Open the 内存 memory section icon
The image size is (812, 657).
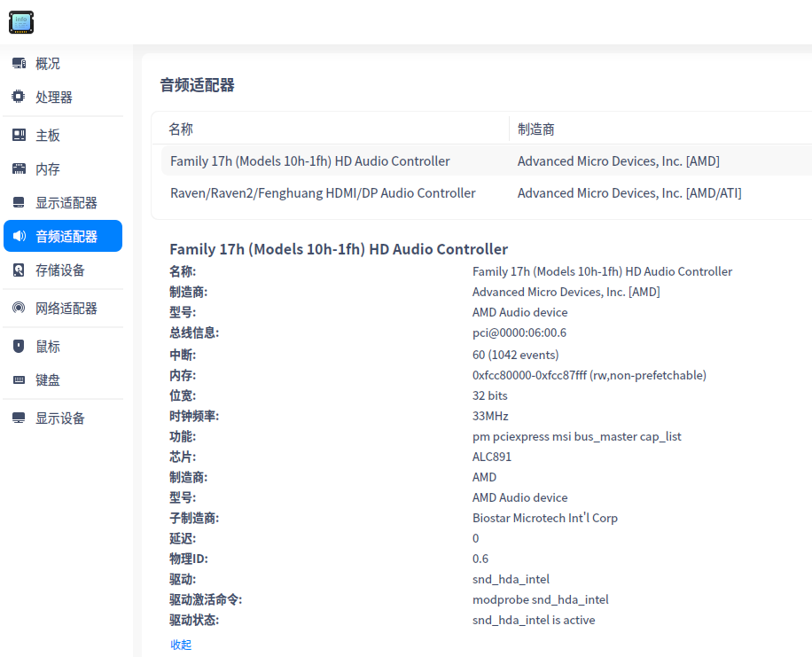[20, 168]
